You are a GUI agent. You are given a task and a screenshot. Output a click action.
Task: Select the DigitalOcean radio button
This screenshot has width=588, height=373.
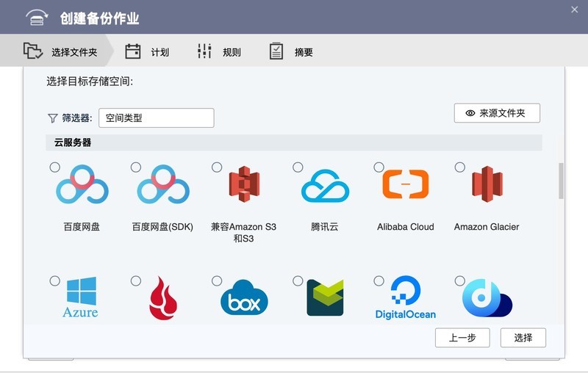[x=379, y=281]
